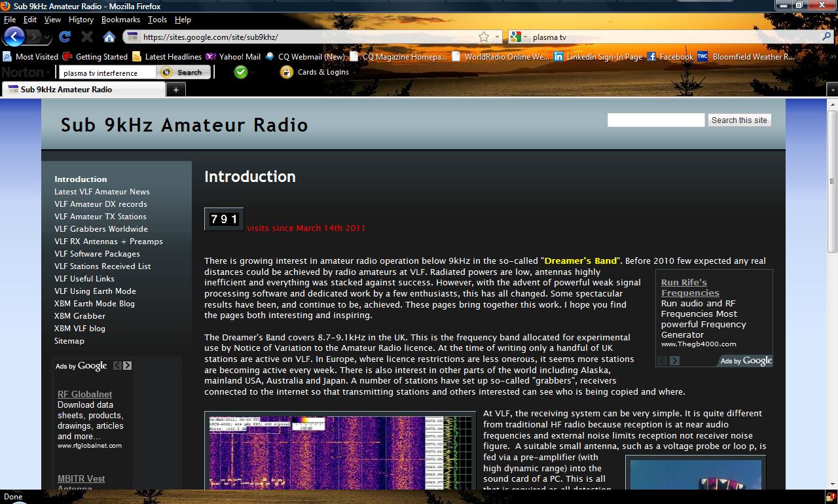Open the Edit menu

click(x=30, y=20)
